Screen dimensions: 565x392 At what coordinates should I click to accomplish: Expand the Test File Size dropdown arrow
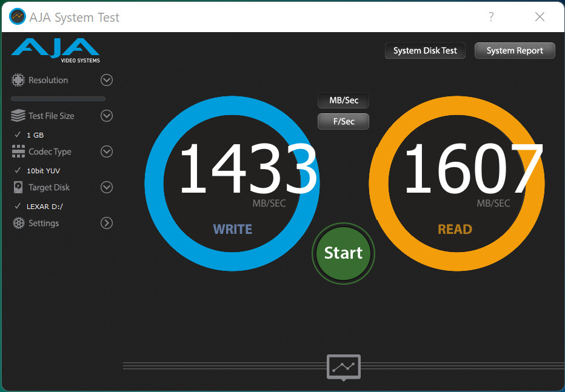click(107, 116)
